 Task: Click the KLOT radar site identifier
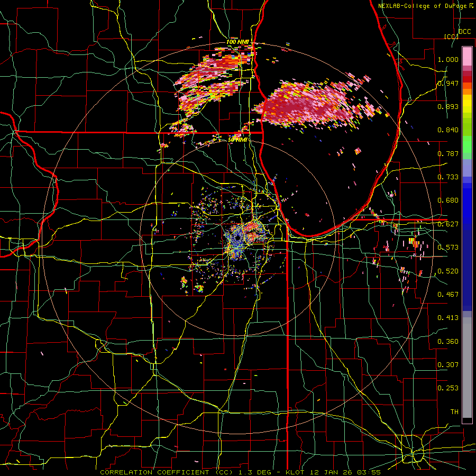click(x=296, y=472)
